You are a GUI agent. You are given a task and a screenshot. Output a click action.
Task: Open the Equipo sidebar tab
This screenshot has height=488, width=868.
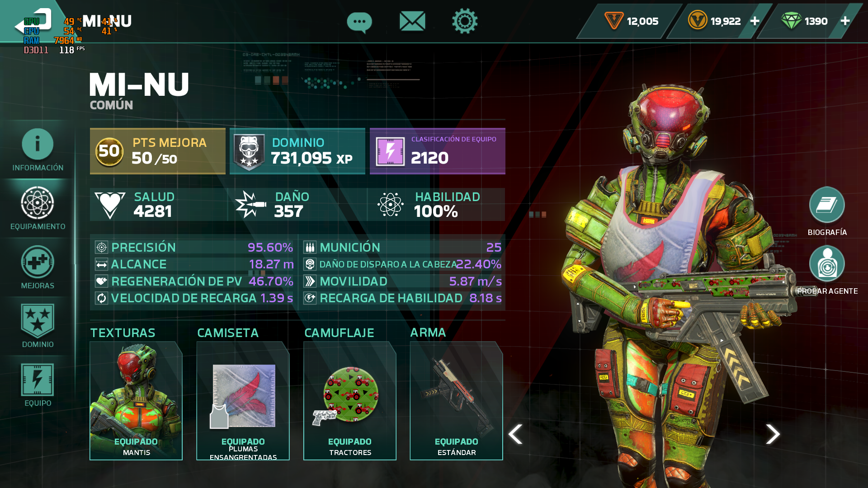point(38,385)
